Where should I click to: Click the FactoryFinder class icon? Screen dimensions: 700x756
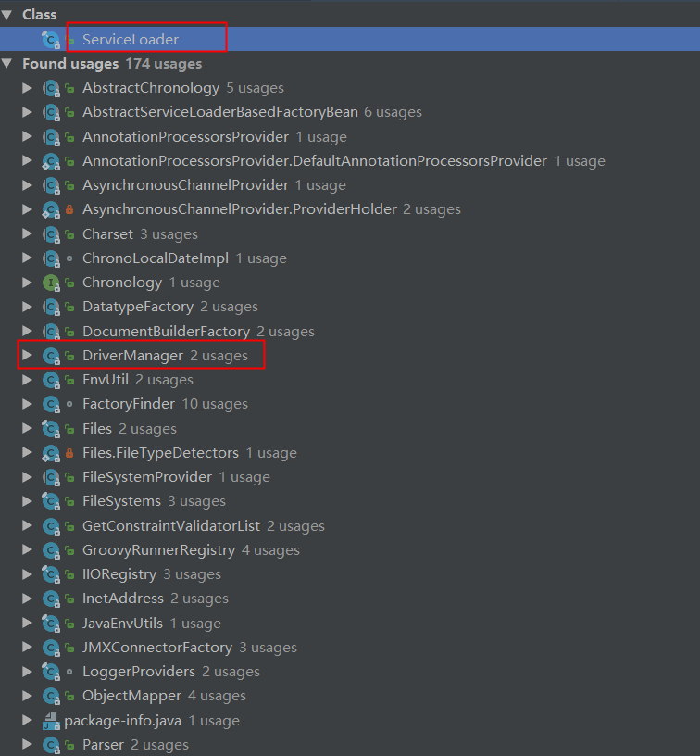pos(51,405)
